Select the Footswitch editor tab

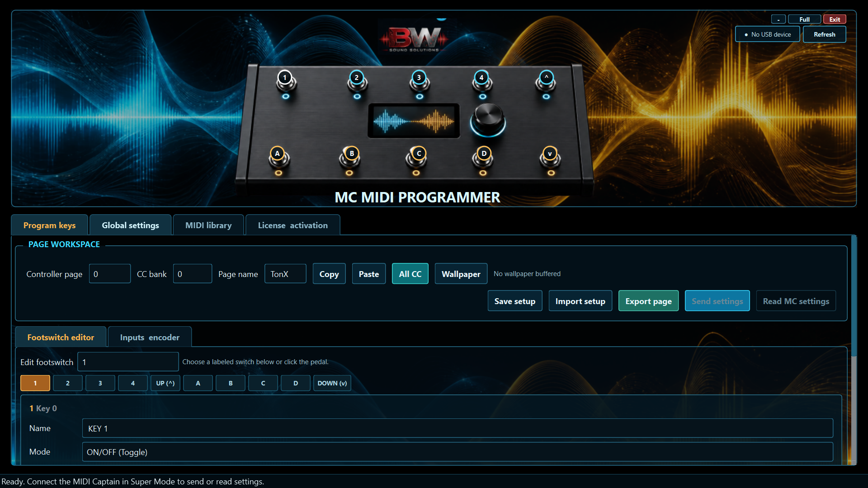[61, 337]
